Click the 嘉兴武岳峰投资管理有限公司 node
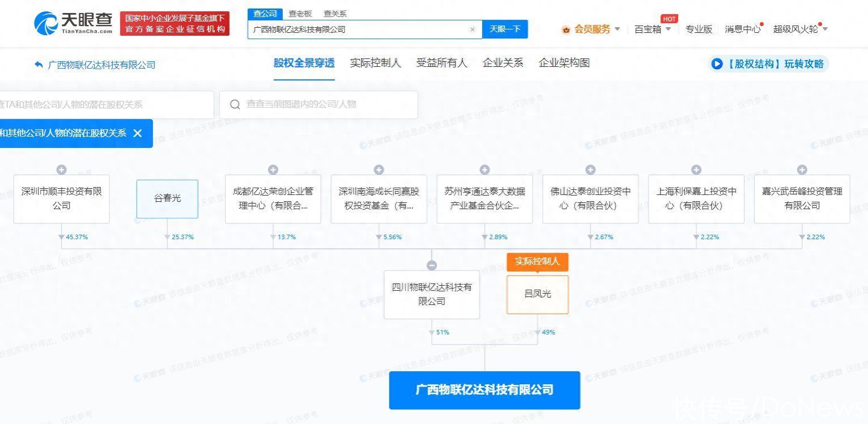This screenshot has height=424, width=868. click(802, 199)
